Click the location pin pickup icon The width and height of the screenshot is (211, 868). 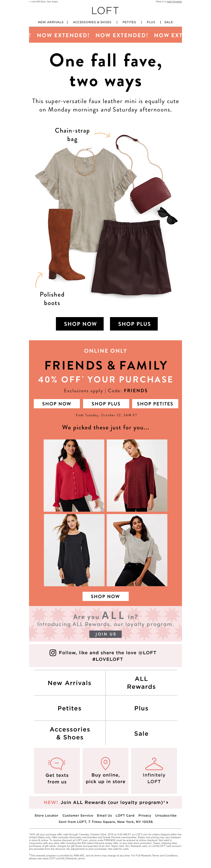click(105, 763)
